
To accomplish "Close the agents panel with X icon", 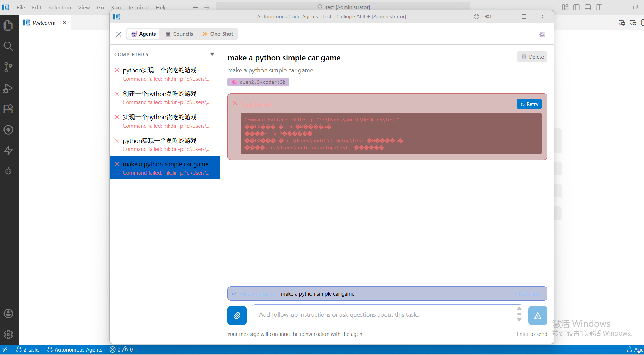I will (119, 34).
